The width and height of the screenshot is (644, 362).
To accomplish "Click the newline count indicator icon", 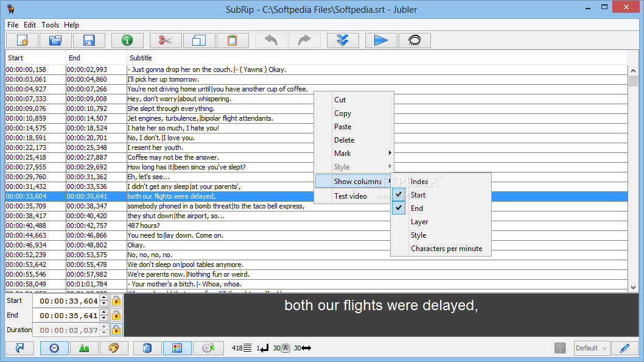I will point(262,348).
